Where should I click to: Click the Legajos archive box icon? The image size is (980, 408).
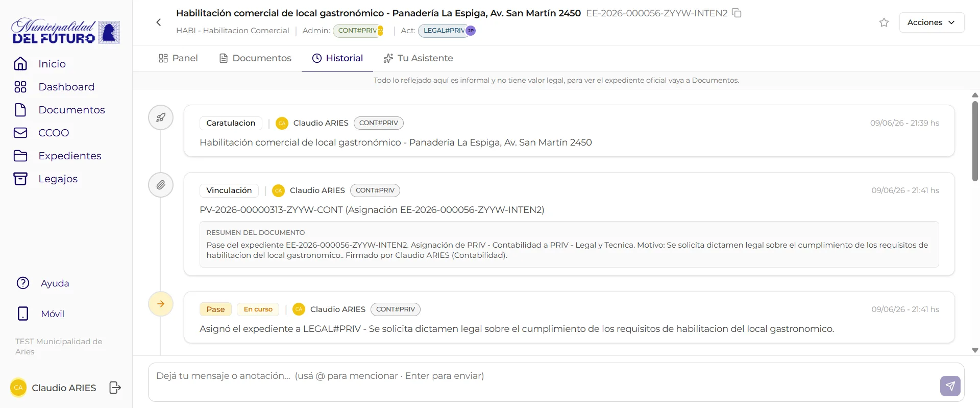(x=20, y=179)
